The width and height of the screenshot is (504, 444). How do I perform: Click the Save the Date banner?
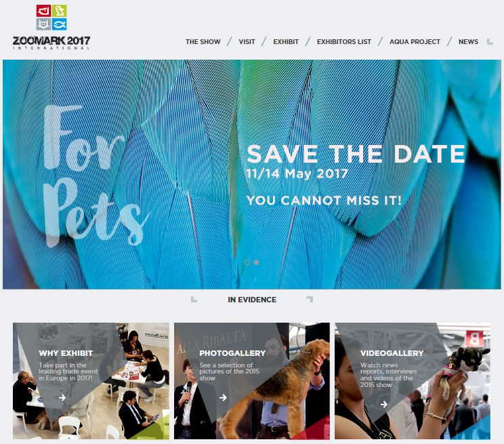(252, 174)
